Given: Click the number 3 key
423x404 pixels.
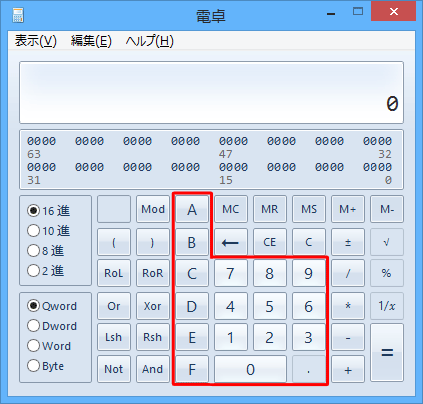Looking at the screenshot, I should coord(309,337).
